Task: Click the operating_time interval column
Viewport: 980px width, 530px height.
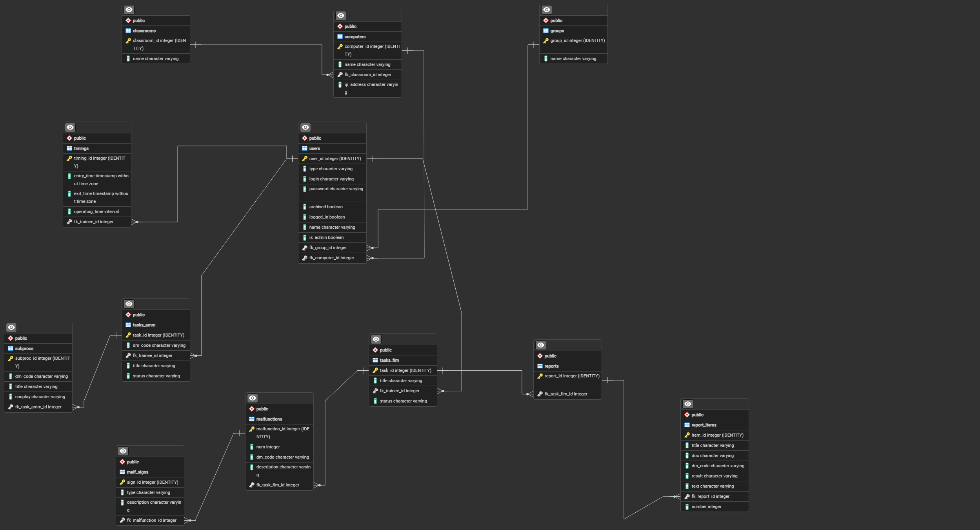Action: click(x=96, y=211)
